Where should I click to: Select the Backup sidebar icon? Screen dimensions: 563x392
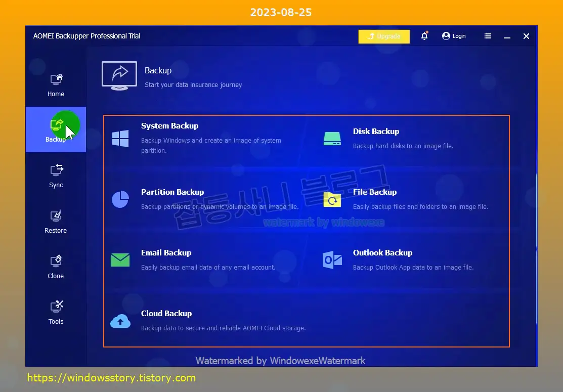point(56,125)
